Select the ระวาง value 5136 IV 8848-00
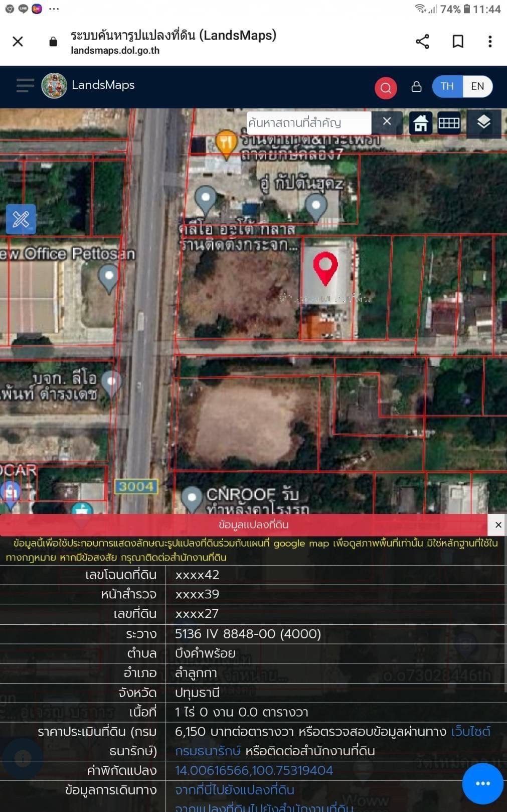Viewport: 507px width, 812px height. pos(248,634)
